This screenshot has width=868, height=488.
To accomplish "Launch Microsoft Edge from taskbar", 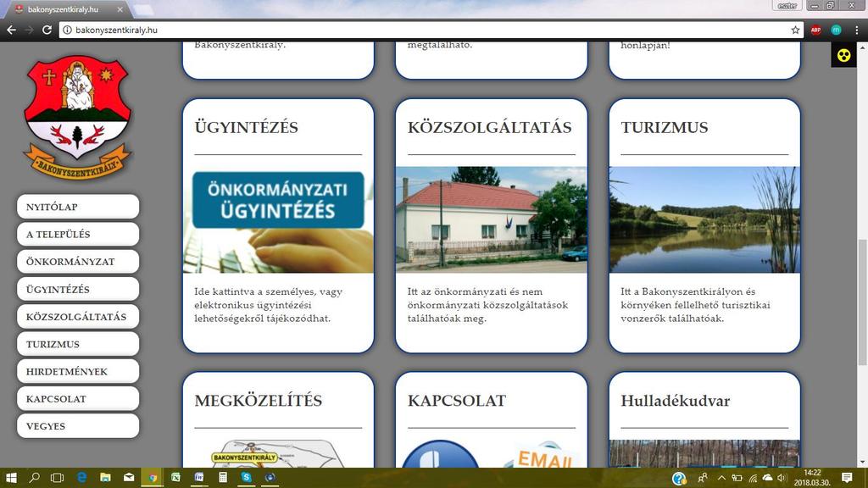I will click(x=81, y=478).
